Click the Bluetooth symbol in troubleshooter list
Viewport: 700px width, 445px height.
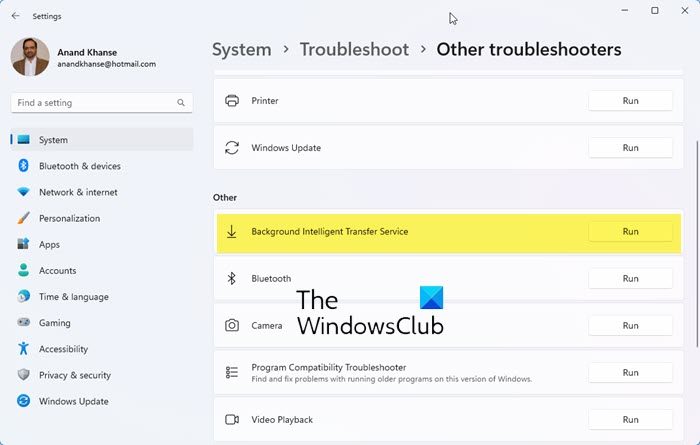pyautogui.click(x=232, y=279)
